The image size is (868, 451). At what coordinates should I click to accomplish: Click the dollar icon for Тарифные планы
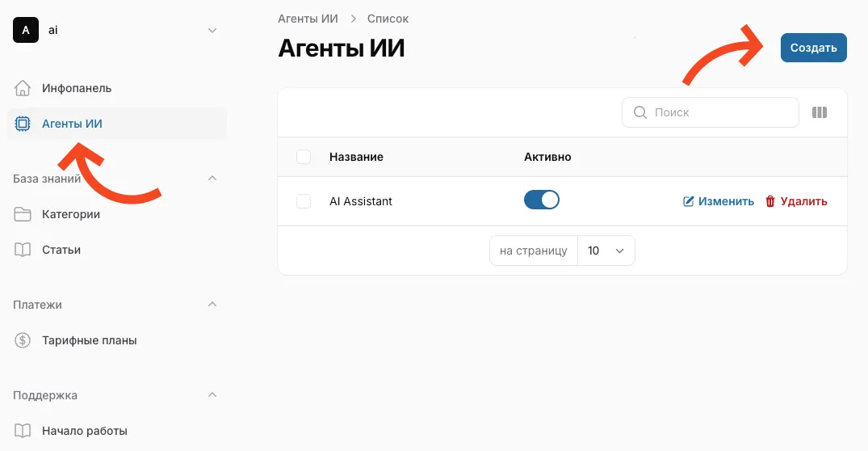point(23,340)
